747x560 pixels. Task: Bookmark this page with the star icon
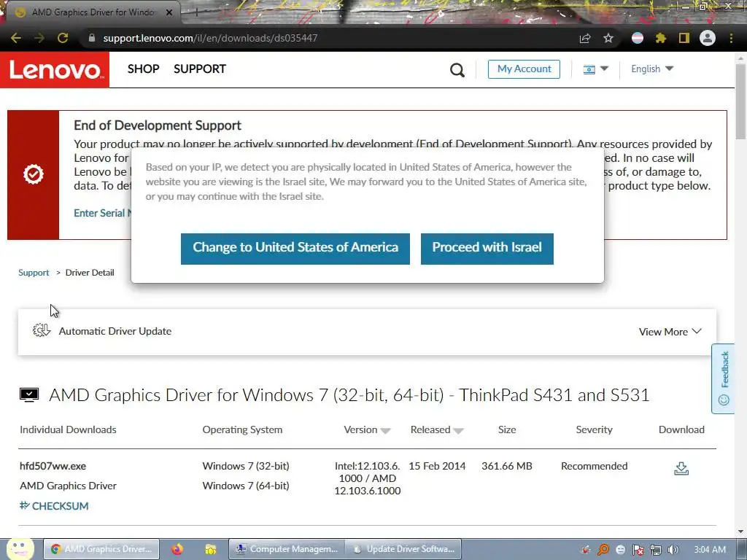coord(608,38)
